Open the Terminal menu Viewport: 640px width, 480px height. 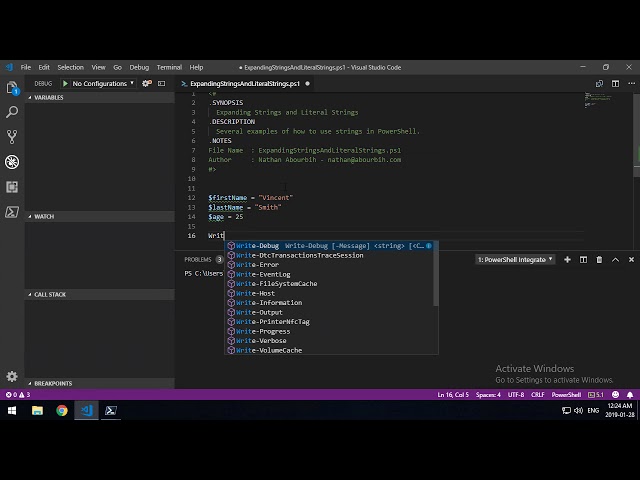tap(169, 67)
